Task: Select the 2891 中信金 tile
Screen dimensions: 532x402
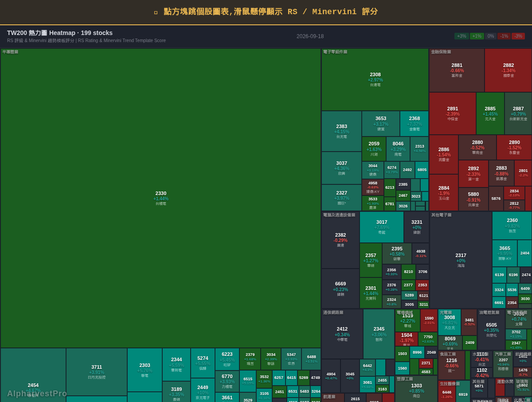Action: tap(452, 113)
